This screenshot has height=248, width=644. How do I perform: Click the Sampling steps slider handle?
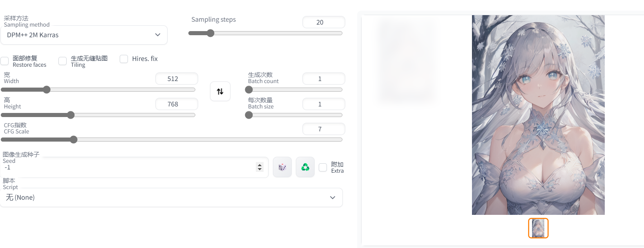(x=210, y=33)
